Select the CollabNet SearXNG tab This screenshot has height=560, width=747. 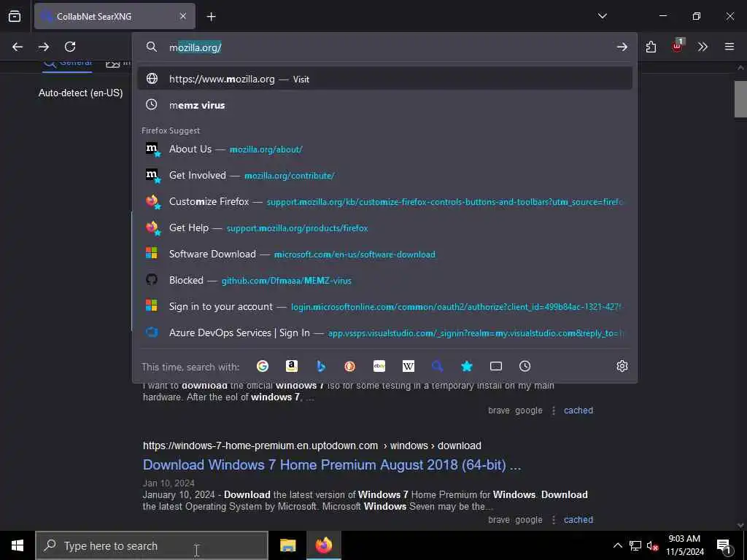[x=115, y=16]
